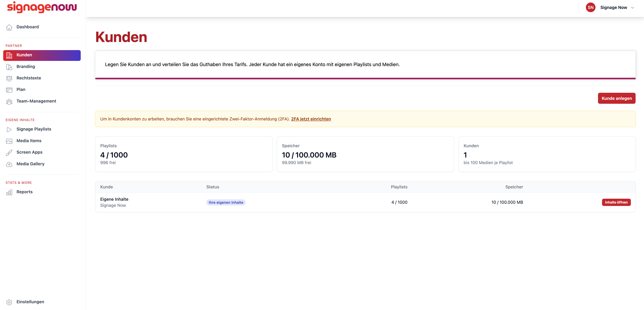The width and height of the screenshot is (644, 310).
Task: Click the Rechtstexte scales icon
Action: [9, 78]
